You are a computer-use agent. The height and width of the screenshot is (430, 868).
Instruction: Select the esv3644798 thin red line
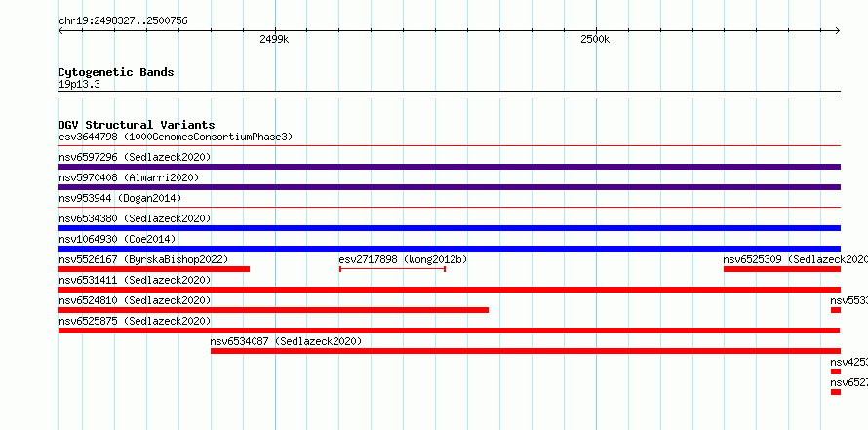pos(449,146)
